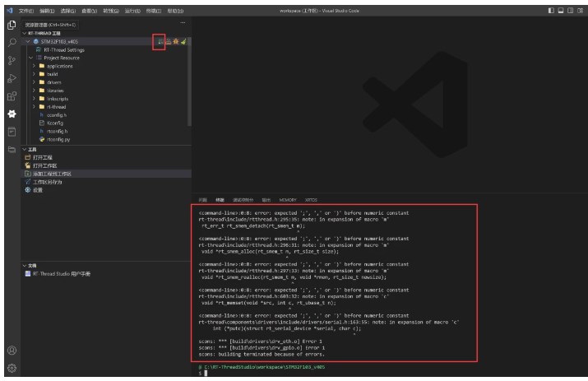Open 设置 in the tools list
The height and width of the screenshot is (381, 588).
pos(38,190)
